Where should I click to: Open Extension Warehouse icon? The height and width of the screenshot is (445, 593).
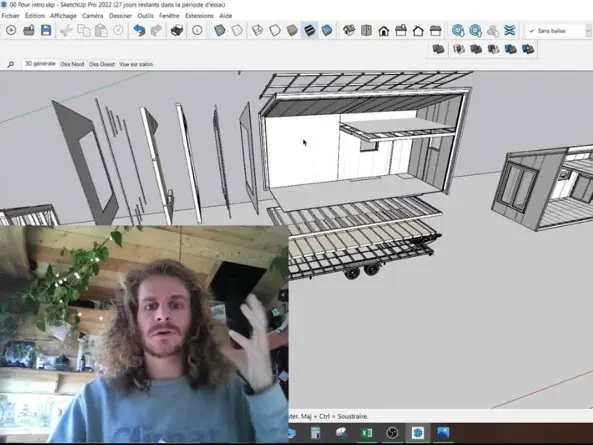pos(510,30)
